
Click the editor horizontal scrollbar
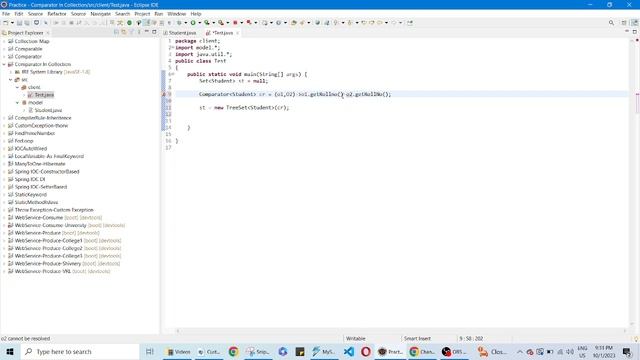tap(401, 331)
